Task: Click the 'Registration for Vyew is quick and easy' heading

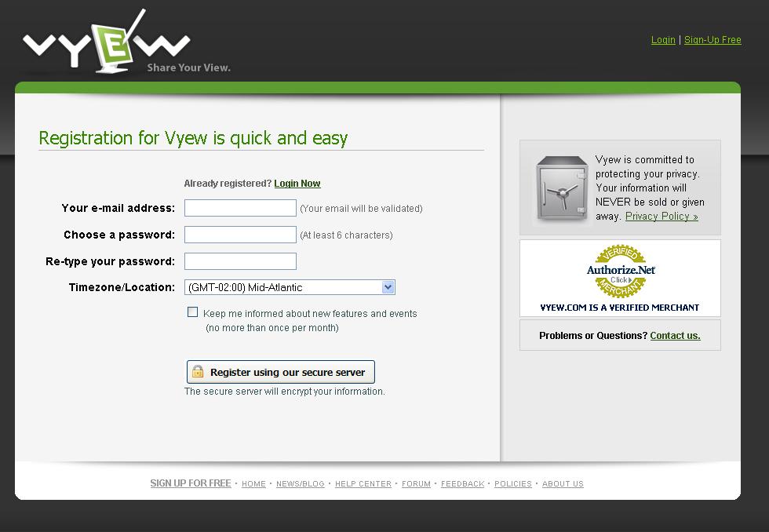Action: pos(193,138)
